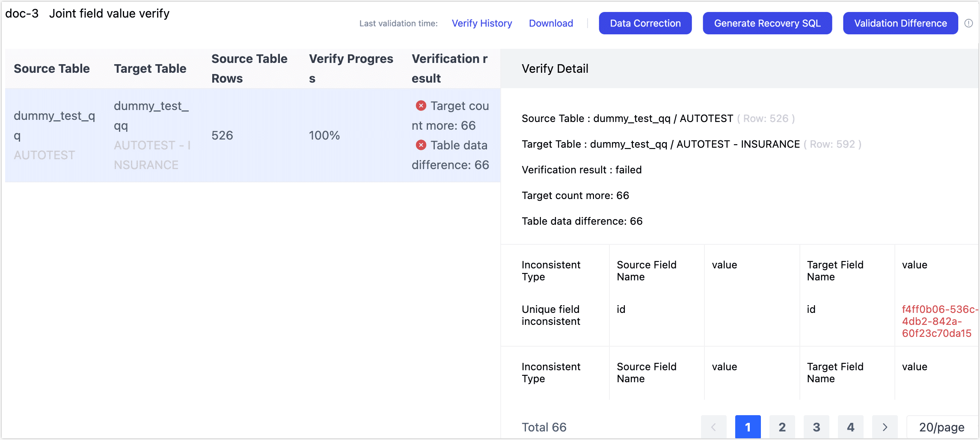This screenshot has height=440, width=980.
Task: Select page 1 in pagination
Action: pos(748,427)
